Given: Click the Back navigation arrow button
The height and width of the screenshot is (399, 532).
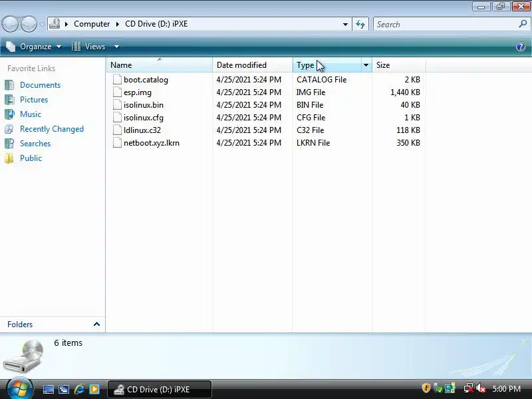Looking at the screenshot, I should click(10, 25).
